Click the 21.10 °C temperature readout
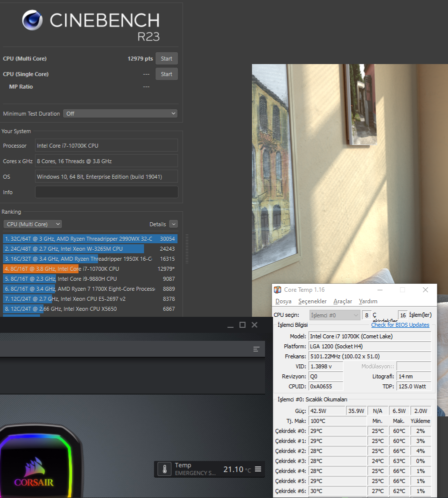This screenshot has height=498, width=448. pyautogui.click(x=237, y=469)
